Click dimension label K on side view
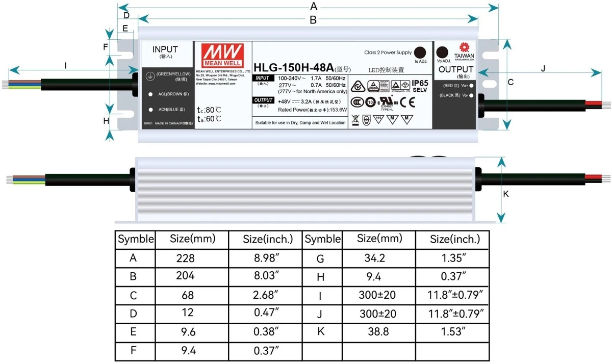This screenshot has width=612, height=364. coord(506,194)
